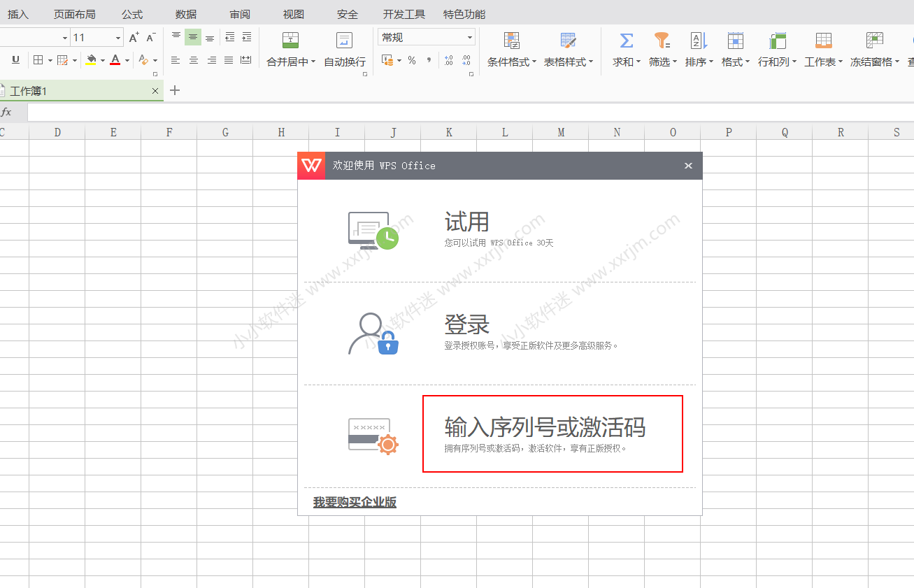Click the 行和列 rows and columns icon

[777, 40]
